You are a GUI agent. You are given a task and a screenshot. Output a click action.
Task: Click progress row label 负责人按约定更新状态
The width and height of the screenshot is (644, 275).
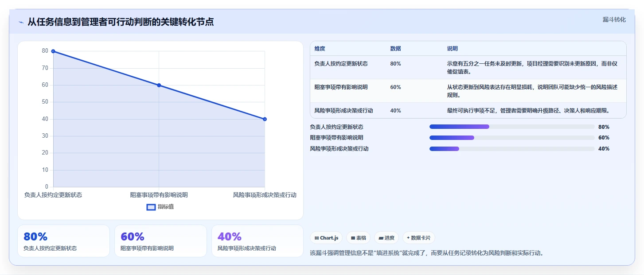[336, 127]
